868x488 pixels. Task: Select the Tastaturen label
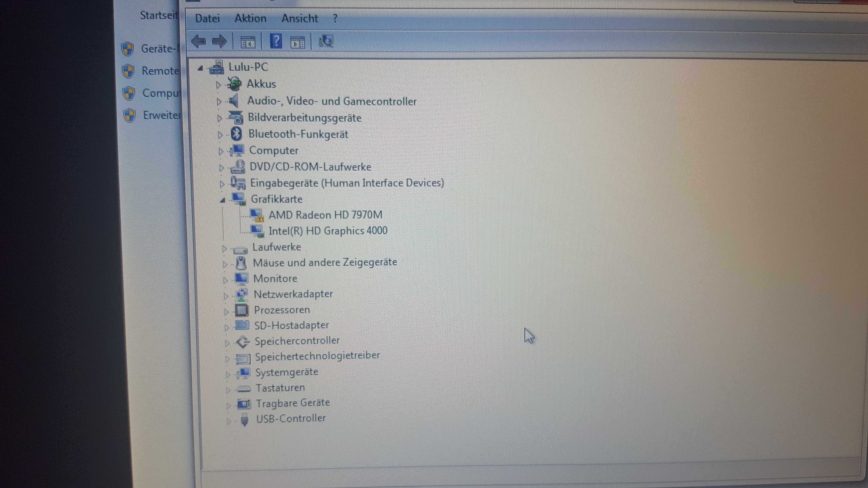pos(280,388)
